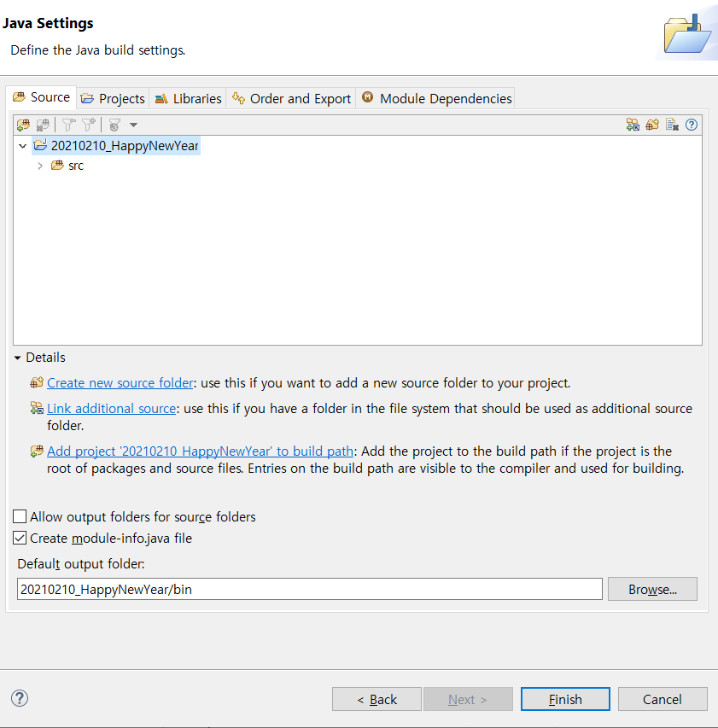
Task: Expand the src tree node
Action: (40, 165)
